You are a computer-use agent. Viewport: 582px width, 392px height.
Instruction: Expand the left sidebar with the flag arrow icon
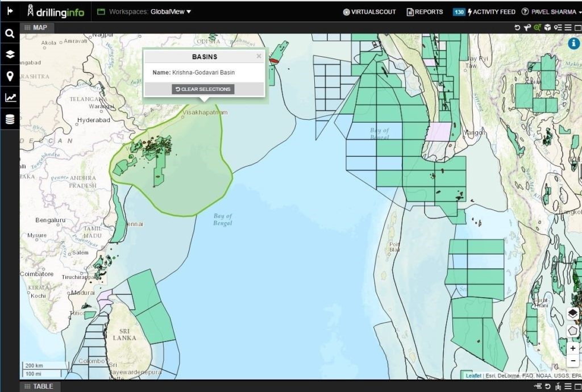click(10, 11)
